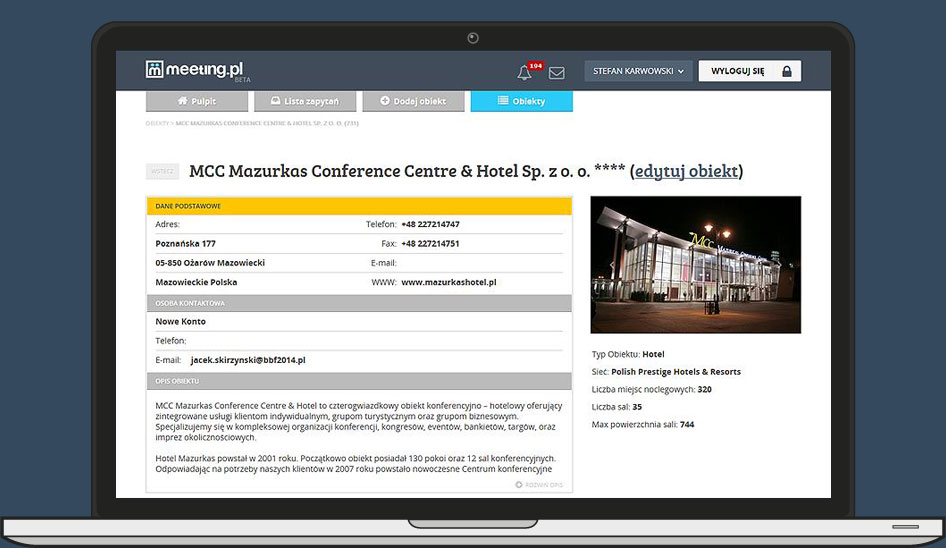Click the OSOBA KONTAKTOWA section header
The image size is (946, 548).
pyautogui.click(x=359, y=303)
